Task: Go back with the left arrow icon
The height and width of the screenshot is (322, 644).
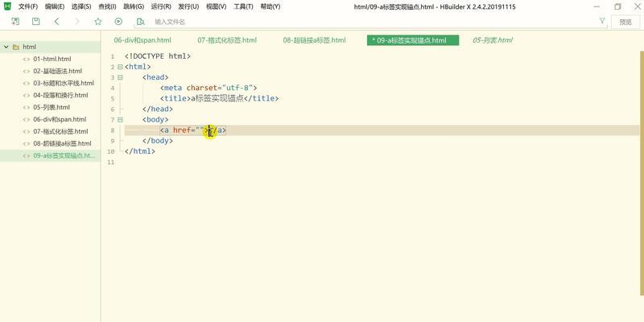Action: point(56,22)
